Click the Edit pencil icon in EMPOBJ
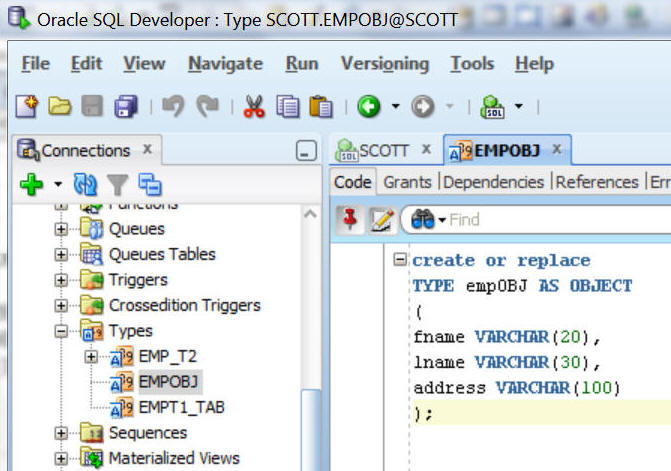The height and width of the screenshot is (471, 671). click(x=382, y=219)
